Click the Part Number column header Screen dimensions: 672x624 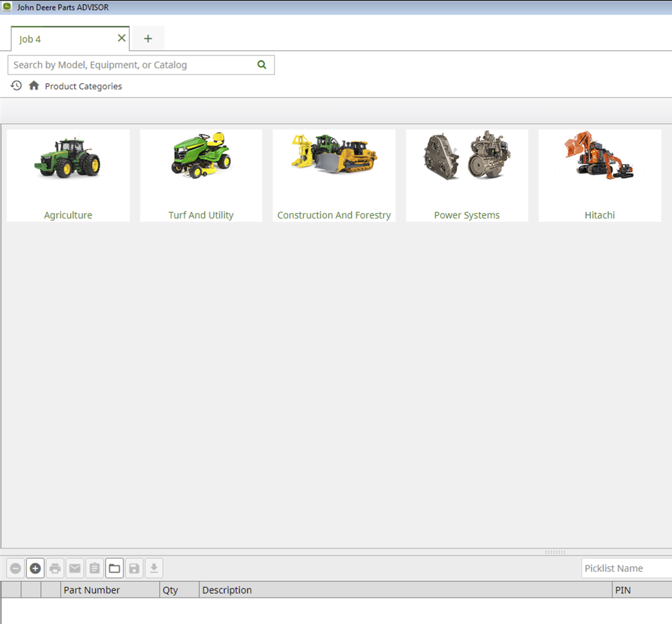point(110,590)
